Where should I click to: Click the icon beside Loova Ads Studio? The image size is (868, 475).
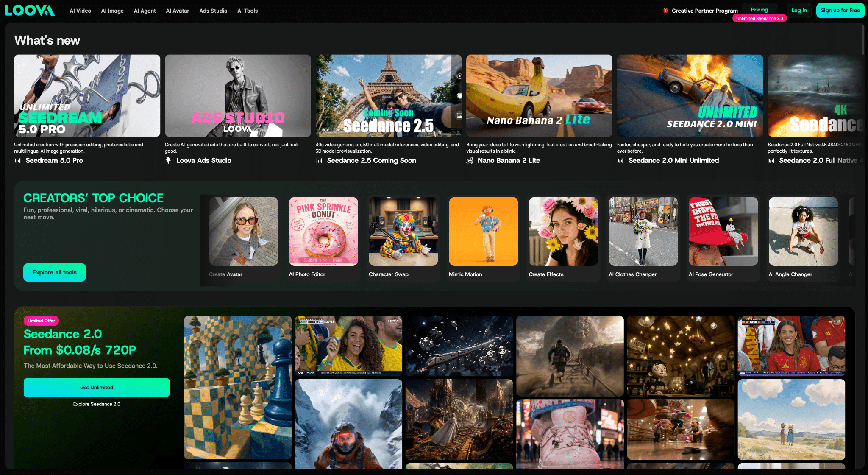click(168, 160)
